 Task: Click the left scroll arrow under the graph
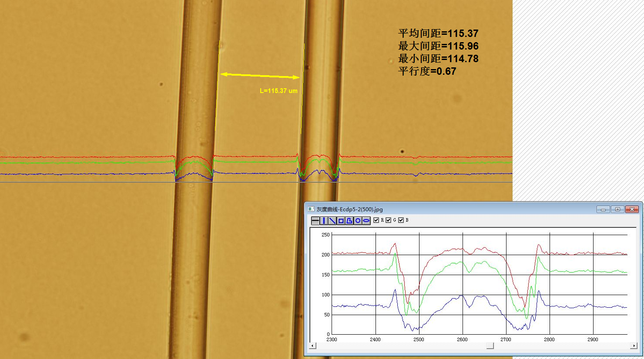tap(312, 346)
